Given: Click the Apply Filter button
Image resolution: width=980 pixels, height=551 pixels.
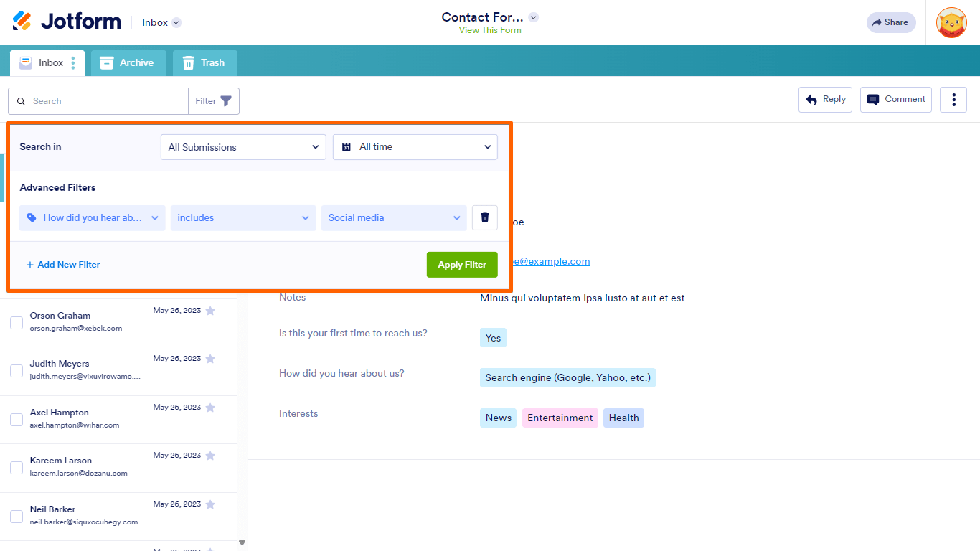Looking at the screenshot, I should [x=461, y=264].
